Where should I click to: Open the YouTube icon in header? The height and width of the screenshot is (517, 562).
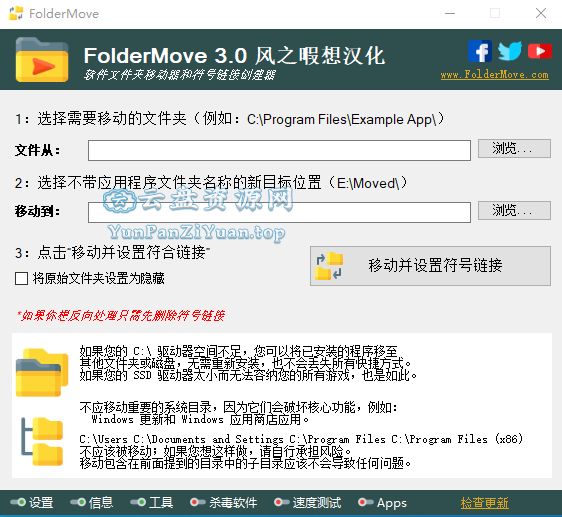(539, 51)
